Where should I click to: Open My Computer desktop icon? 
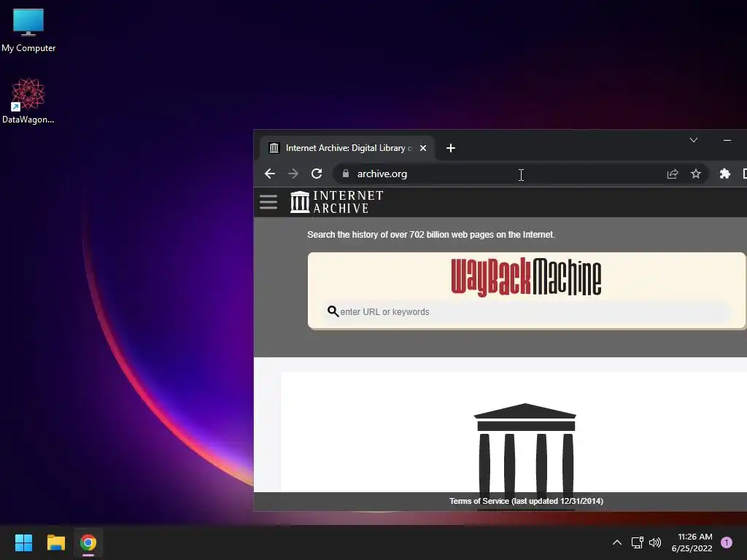tap(28, 31)
